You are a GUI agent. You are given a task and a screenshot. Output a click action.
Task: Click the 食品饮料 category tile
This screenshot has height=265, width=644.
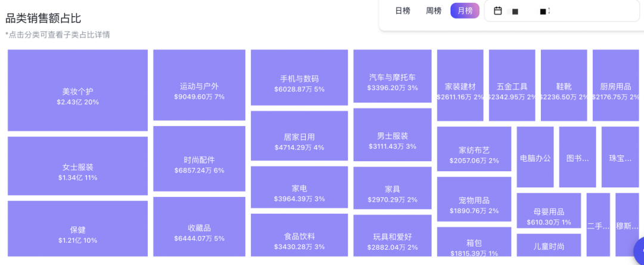coord(299,235)
